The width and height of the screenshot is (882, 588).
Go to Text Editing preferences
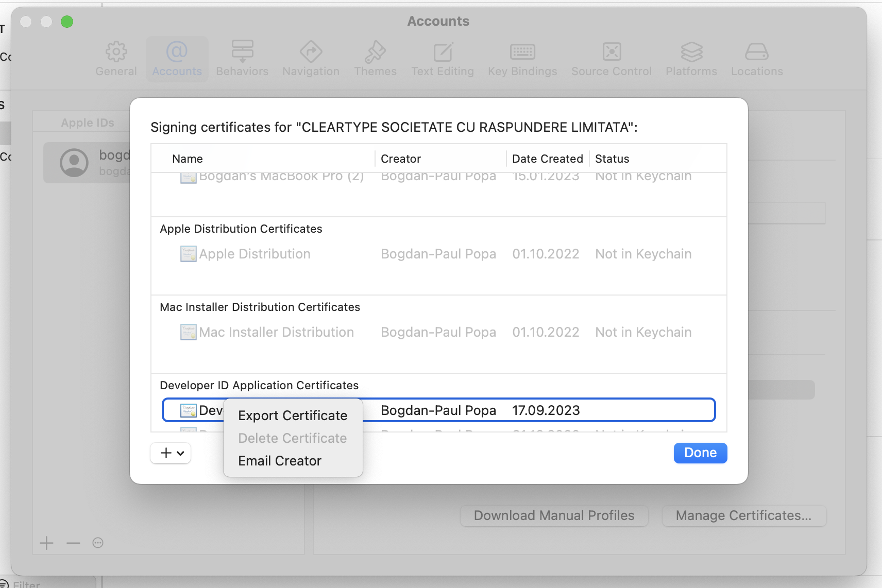442,59
